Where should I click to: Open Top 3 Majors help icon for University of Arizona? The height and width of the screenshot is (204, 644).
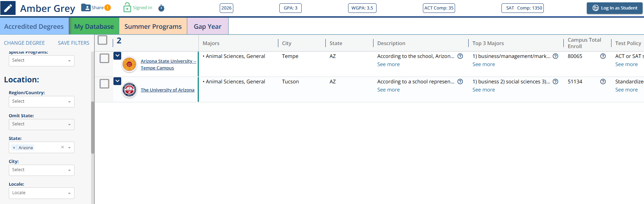[x=555, y=82]
